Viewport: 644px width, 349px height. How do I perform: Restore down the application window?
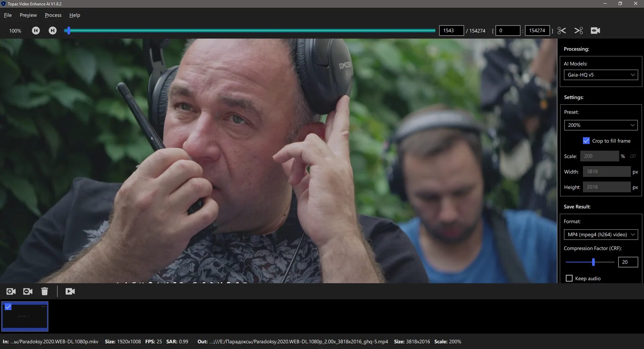point(620,4)
